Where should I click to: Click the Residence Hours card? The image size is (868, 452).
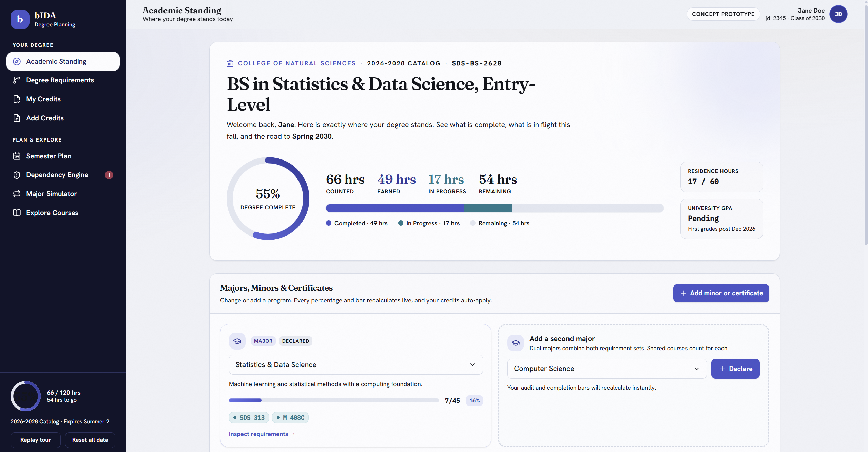721,177
